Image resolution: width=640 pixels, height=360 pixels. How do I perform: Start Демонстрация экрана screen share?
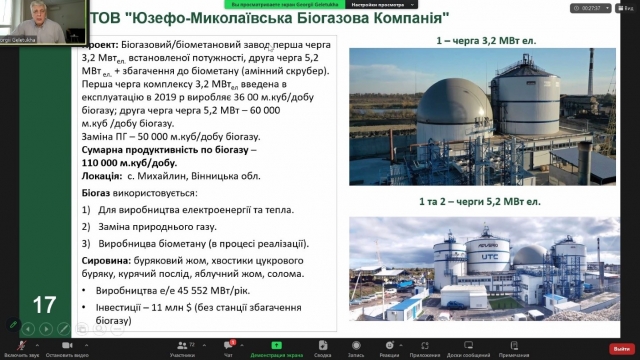(x=276, y=349)
